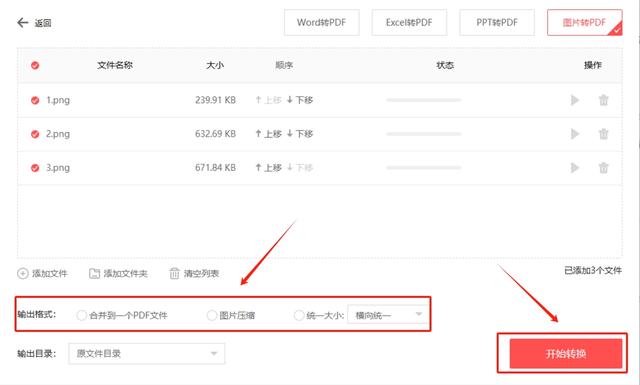Start converting 1.png with play icon
The width and height of the screenshot is (640, 385).
[x=575, y=100]
